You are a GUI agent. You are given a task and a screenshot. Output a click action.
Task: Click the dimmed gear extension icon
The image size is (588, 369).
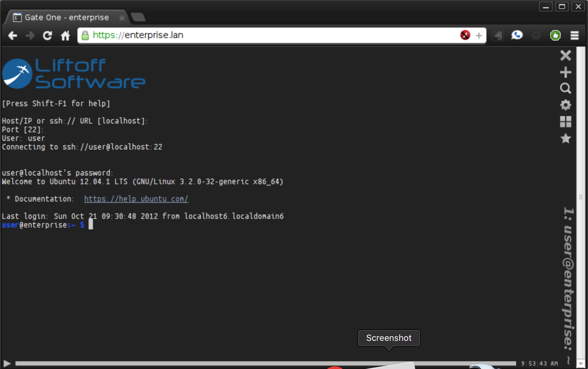tap(536, 35)
